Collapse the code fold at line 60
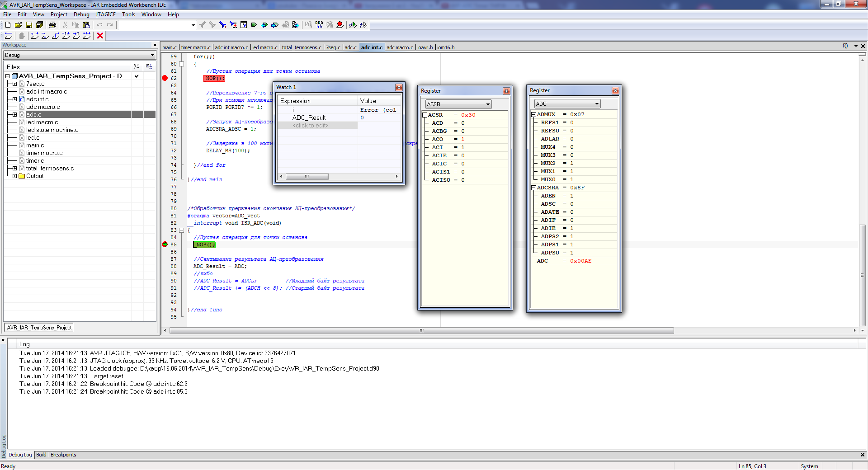Screen dimensions: 868x470 [181, 64]
